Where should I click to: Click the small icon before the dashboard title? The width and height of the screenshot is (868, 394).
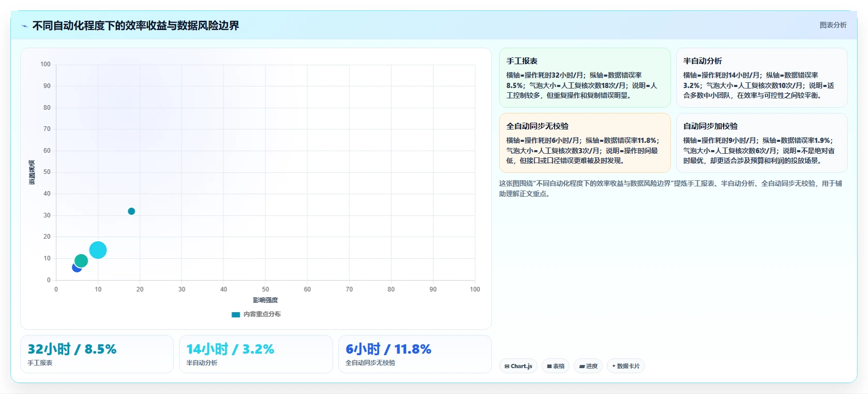coord(24,26)
